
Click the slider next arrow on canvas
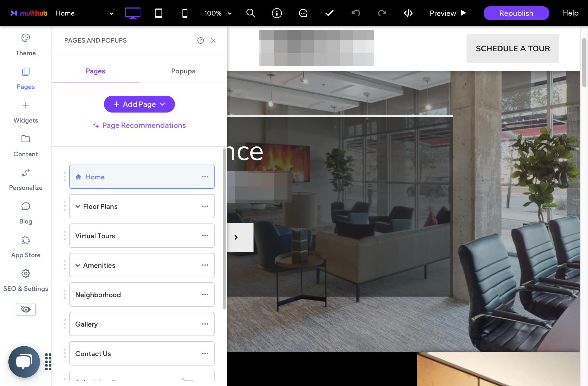point(236,237)
